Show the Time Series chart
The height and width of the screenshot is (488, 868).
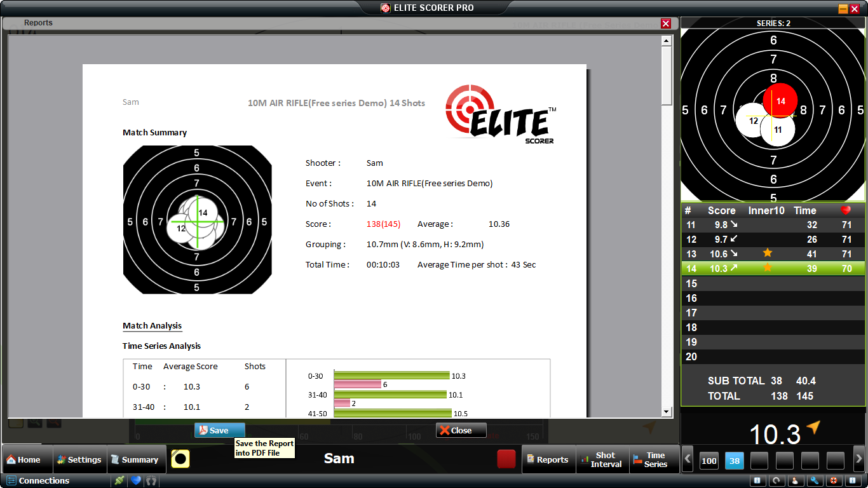pos(654,459)
